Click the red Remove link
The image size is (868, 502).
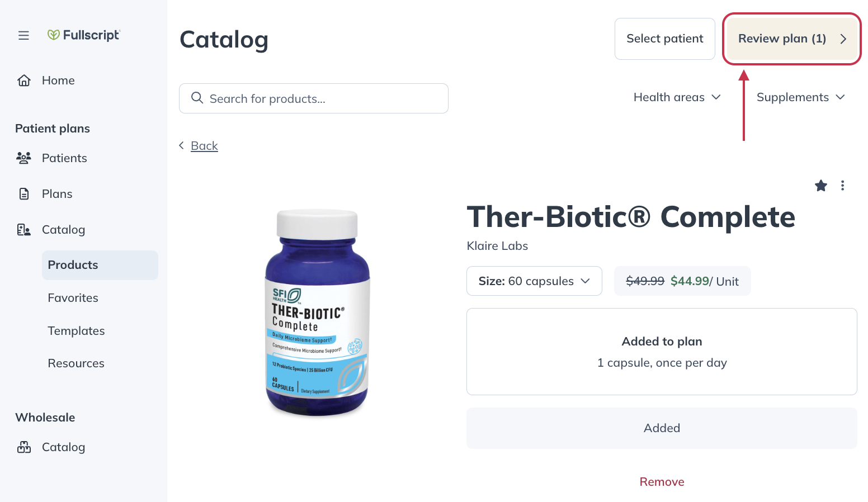tap(662, 482)
